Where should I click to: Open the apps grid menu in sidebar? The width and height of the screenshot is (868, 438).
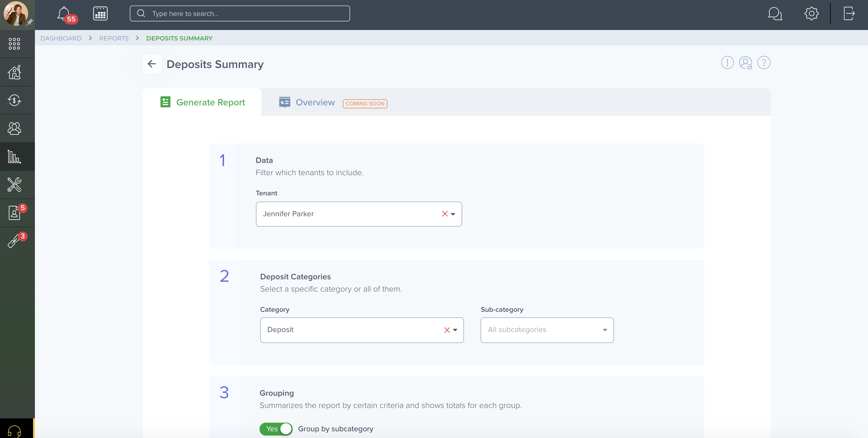tap(14, 43)
